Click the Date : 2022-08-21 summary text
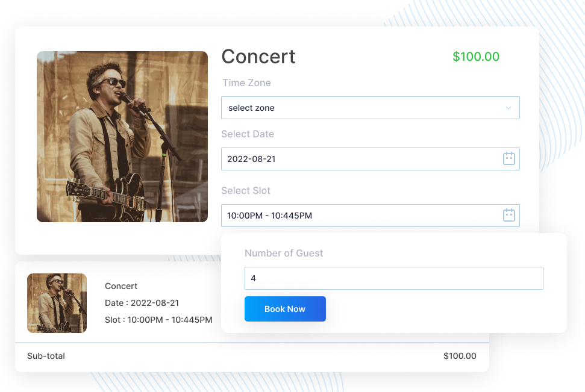The image size is (585, 392). [143, 303]
